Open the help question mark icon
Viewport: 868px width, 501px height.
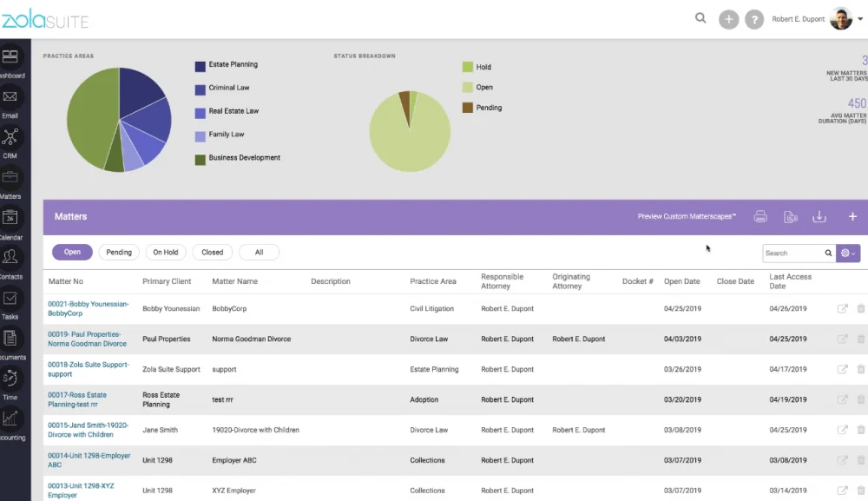[754, 19]
